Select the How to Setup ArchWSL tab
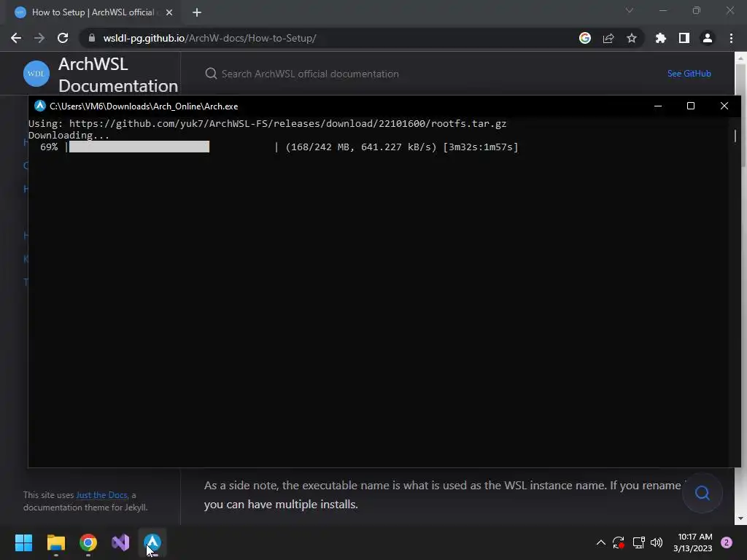The image size is (747, 560). tap(93, 12)
